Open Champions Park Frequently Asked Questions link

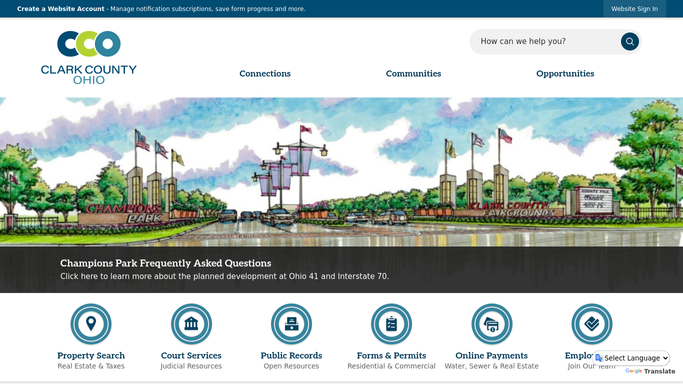(166, 263)
